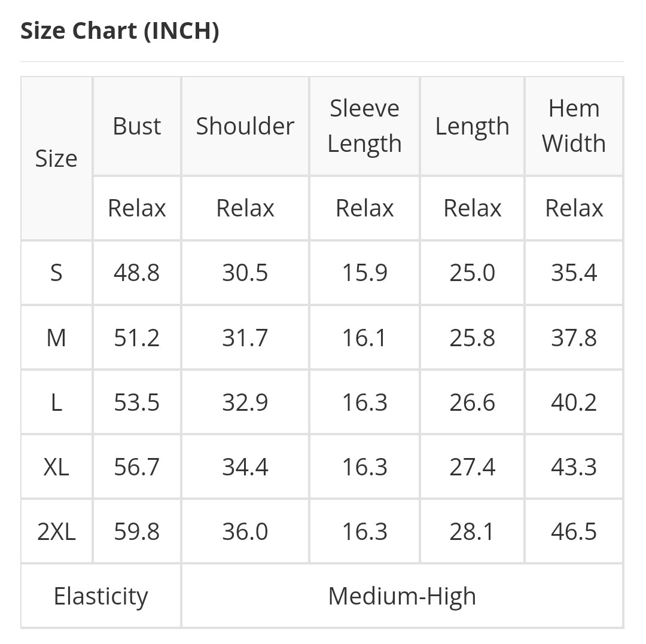Viewport: 646px width, 644px height.
Task: Click the Size Chart (INCH) heading
Action: coord(120,31)
